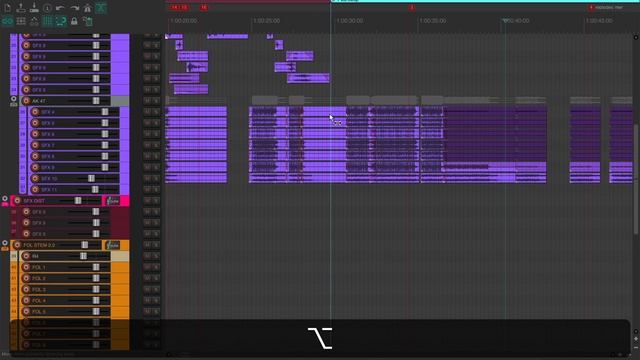Toggle the grid lines icon
Screen dimensions: 640x360
click(48, 21)
